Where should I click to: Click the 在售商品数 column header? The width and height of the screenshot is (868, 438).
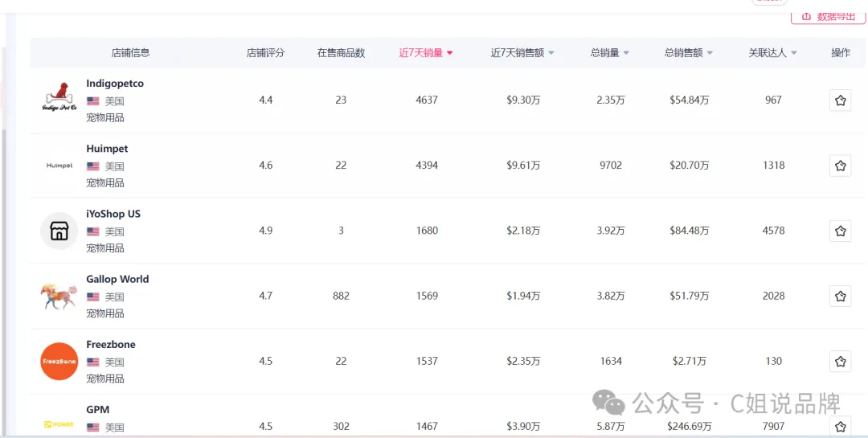coord(341,53)
